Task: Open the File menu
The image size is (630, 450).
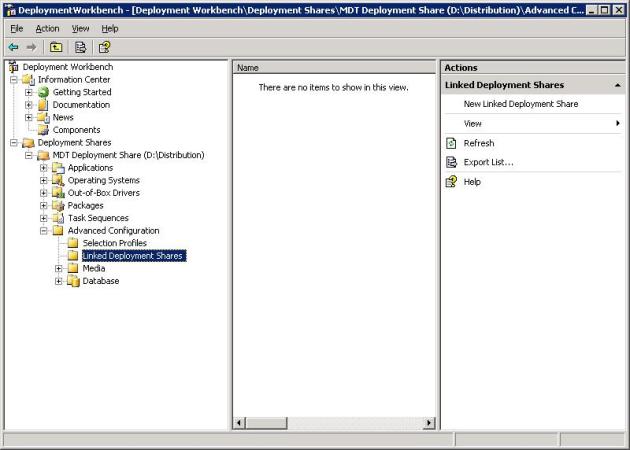Action: pyautogui.click(x=16, y=29)
